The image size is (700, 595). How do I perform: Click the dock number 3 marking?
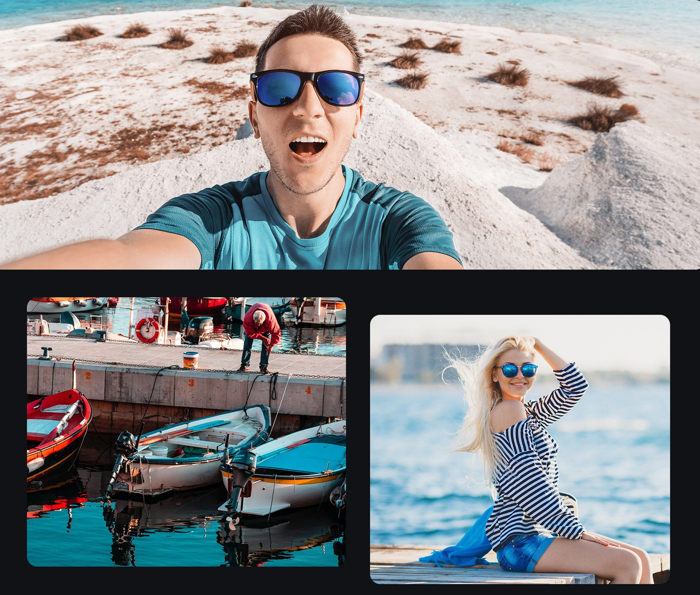click(x=191, y=383)
